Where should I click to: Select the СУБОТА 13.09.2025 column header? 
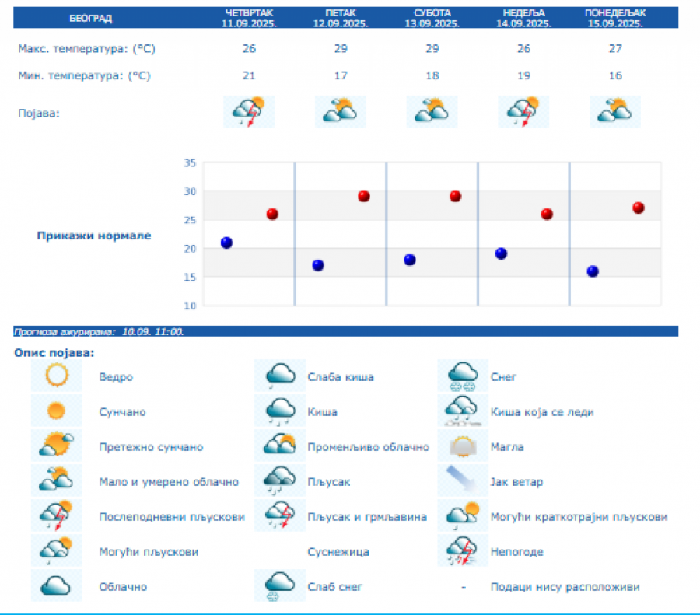pyautogui.click(x=432, y=18)
